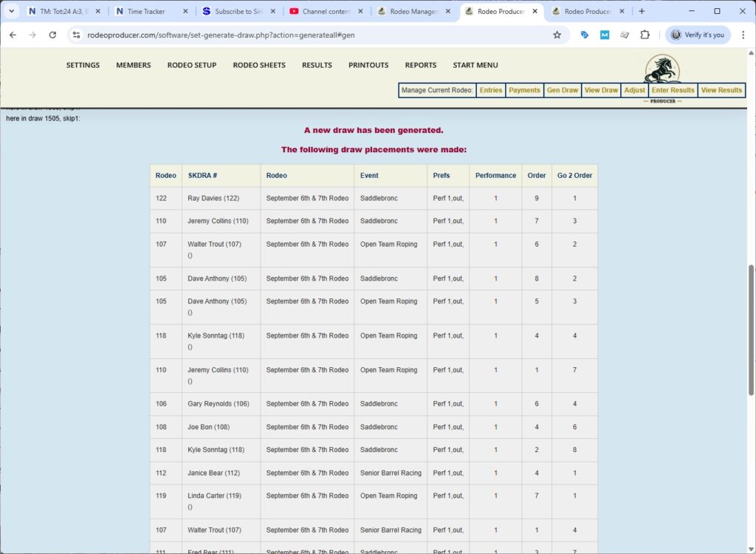Open the REPORTS menu
The image size is (756, 554).
(420, 65)
